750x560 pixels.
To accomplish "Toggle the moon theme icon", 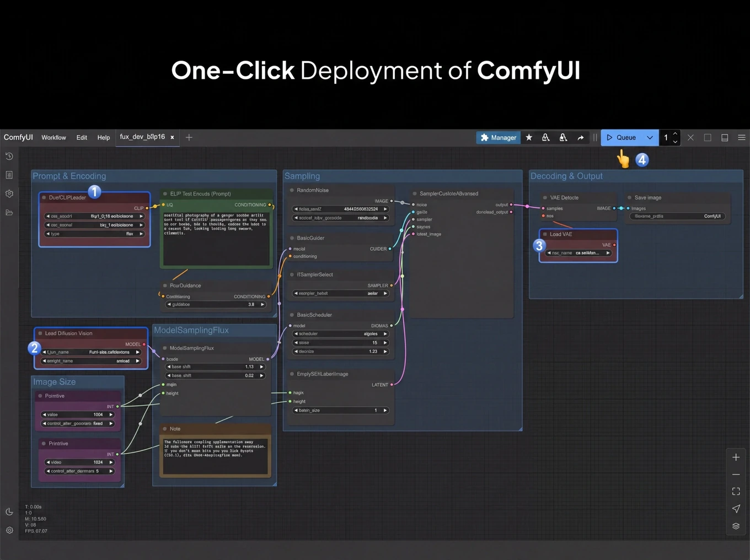I will click(x=9, y=511).
